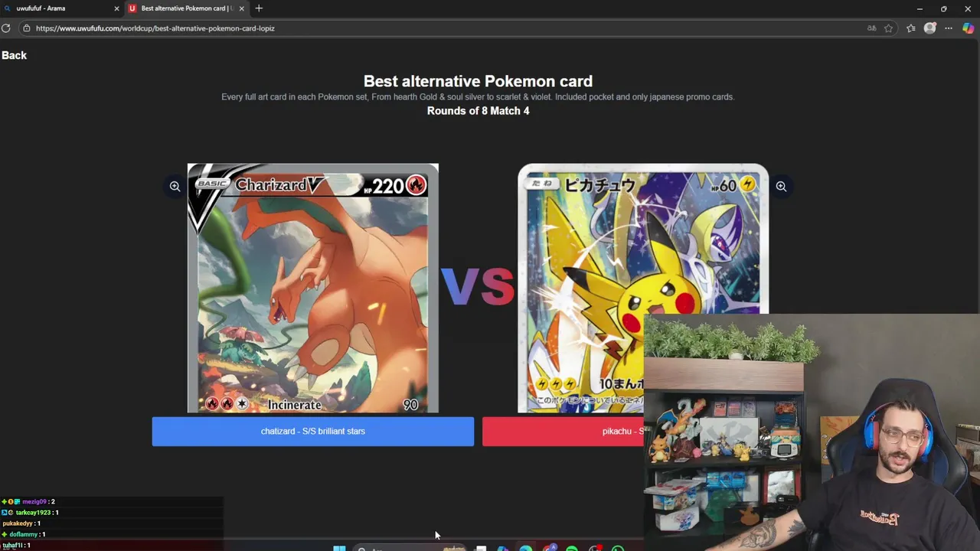Close the 'Best alternative Pokemon card' tab
This screenshot has height=551, width=980.
pyautogui.click(x=241, y=8)
